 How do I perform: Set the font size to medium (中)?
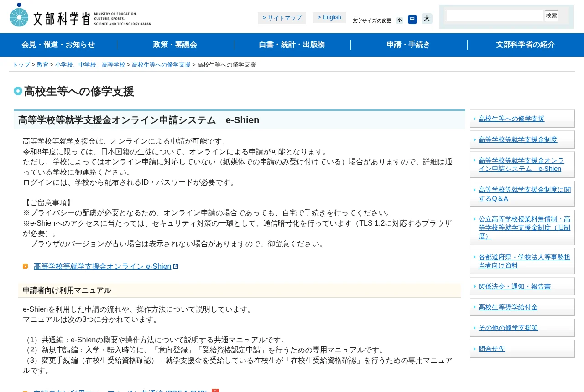point(412,20)
